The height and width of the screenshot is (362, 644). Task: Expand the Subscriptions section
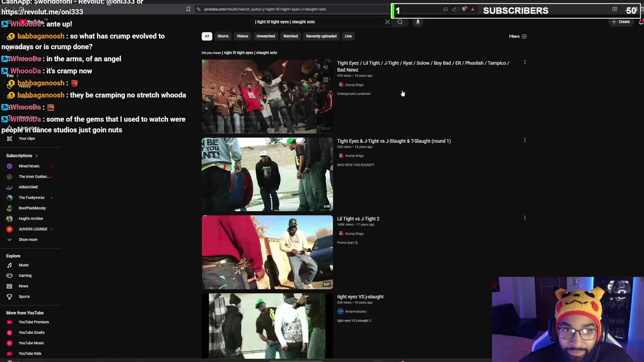click(22, 156)
